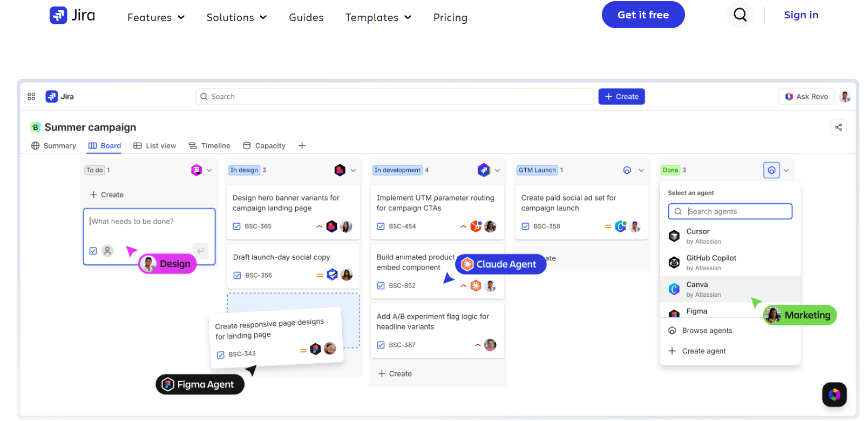Click the assignee avatar on card BSC-356
868x421 pixels.
point(347,275)
